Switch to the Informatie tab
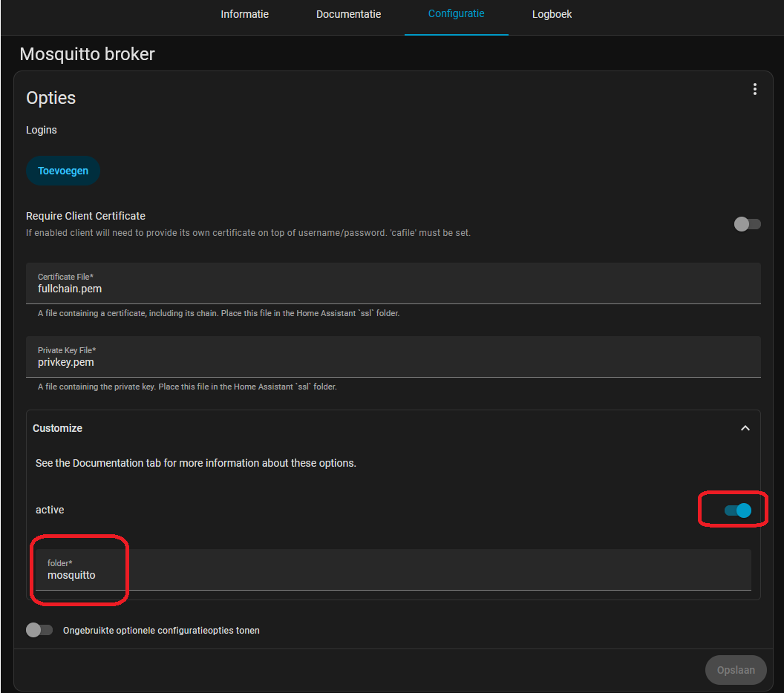 244,15
